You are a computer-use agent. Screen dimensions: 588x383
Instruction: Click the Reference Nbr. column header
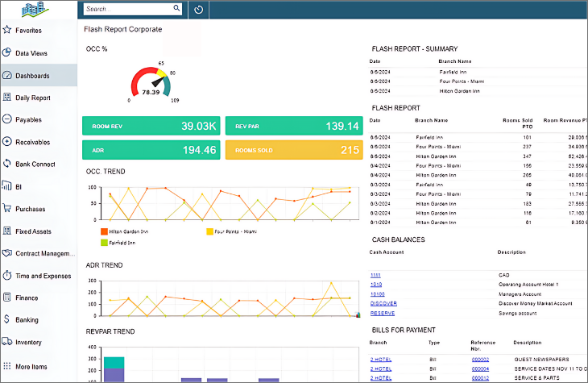click(483, 345)
